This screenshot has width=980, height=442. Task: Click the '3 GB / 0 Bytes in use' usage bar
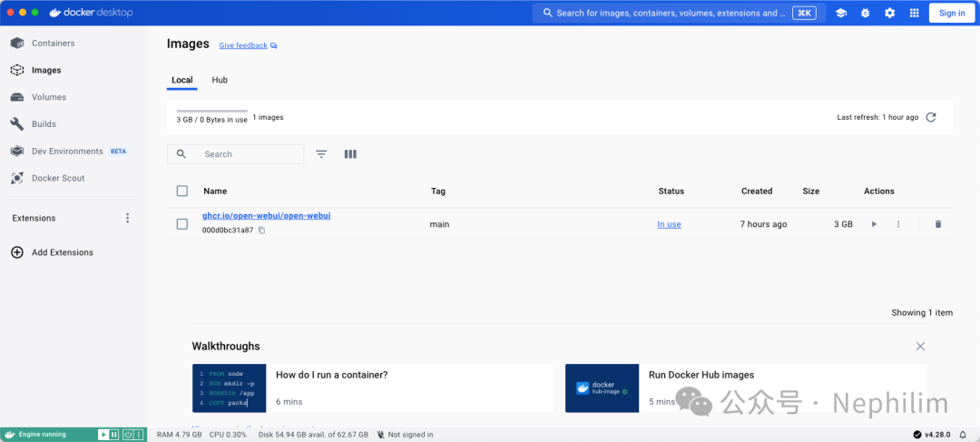tap(211, 116)
